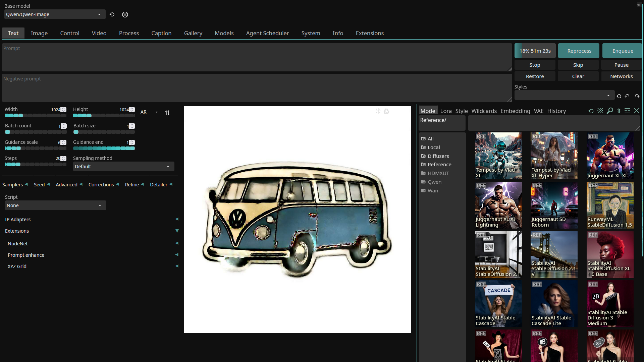Click the Guidance scale slider
This screenshot has height=362, width=644.
(x=35, y=148)
